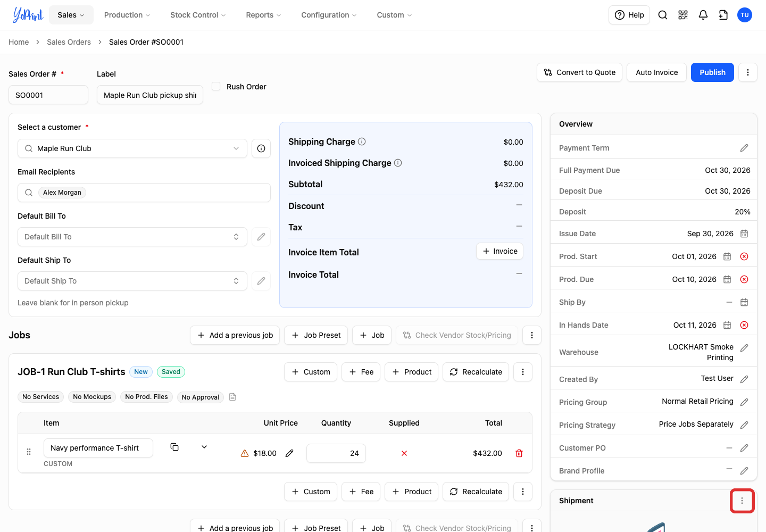
Task: Open sales order more actions menu
Action: 748,72
